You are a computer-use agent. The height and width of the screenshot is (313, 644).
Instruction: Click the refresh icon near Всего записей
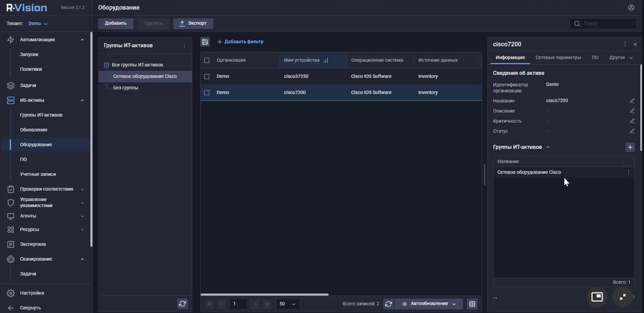pyautogui.click(x=389, y=304)
